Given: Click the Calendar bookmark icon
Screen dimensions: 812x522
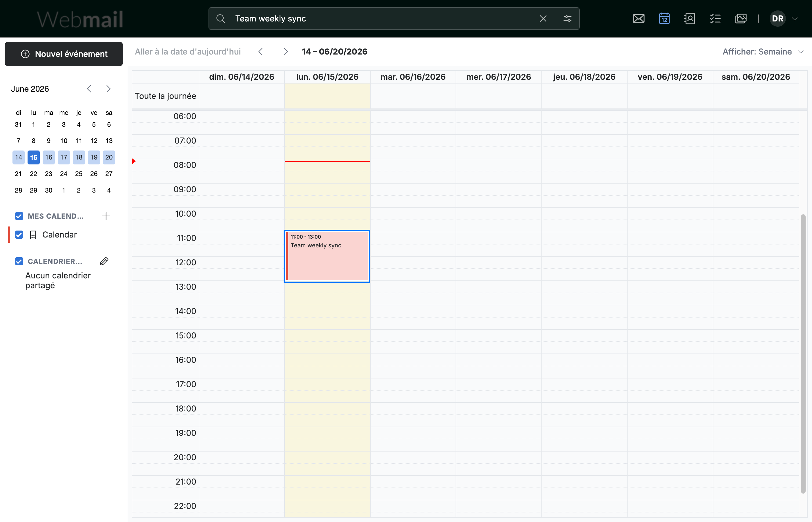Looking at the screenshot, I should (x=33, y=235).
